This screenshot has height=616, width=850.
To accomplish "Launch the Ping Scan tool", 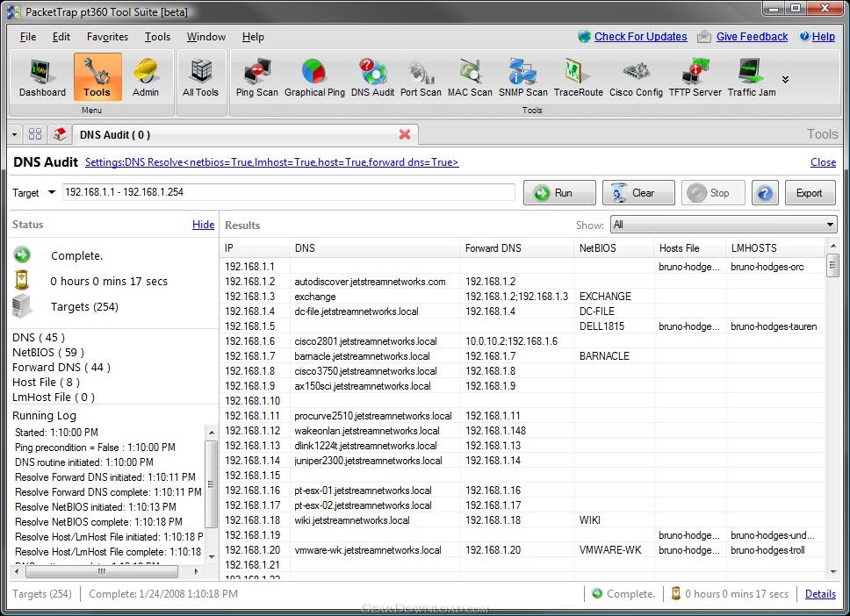I will tap(257, 77).
